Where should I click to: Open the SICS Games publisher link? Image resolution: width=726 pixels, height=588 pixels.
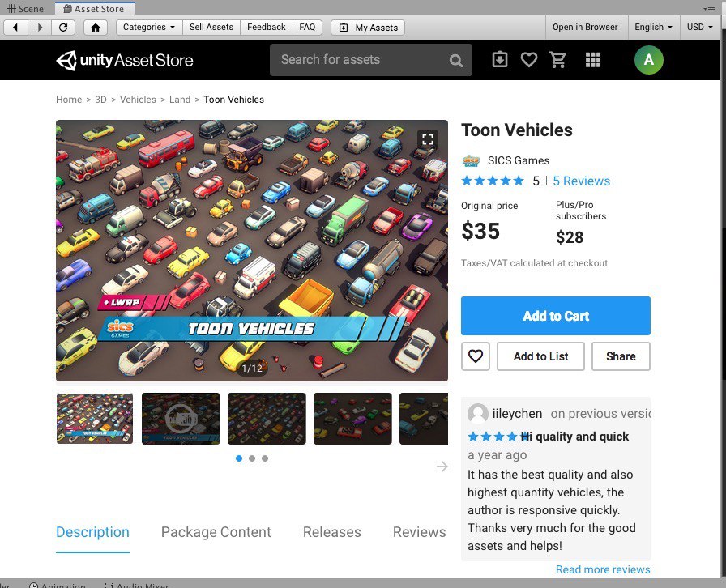(x=518, y=160)
